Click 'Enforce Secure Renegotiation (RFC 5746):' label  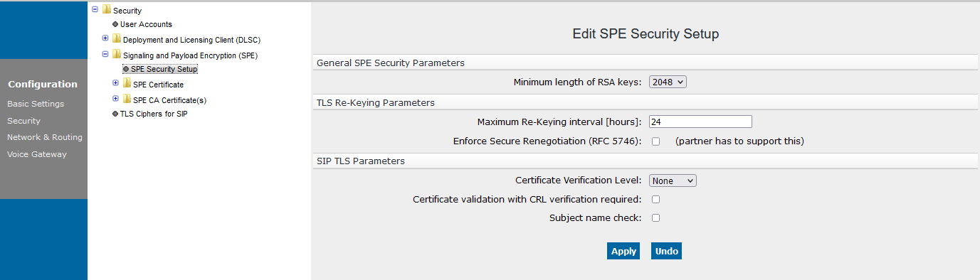click(x=547, y=141)
